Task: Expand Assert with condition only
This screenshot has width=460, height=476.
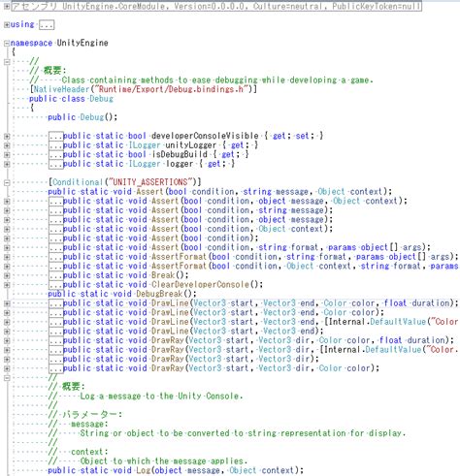Action: [x=7, y=238]
